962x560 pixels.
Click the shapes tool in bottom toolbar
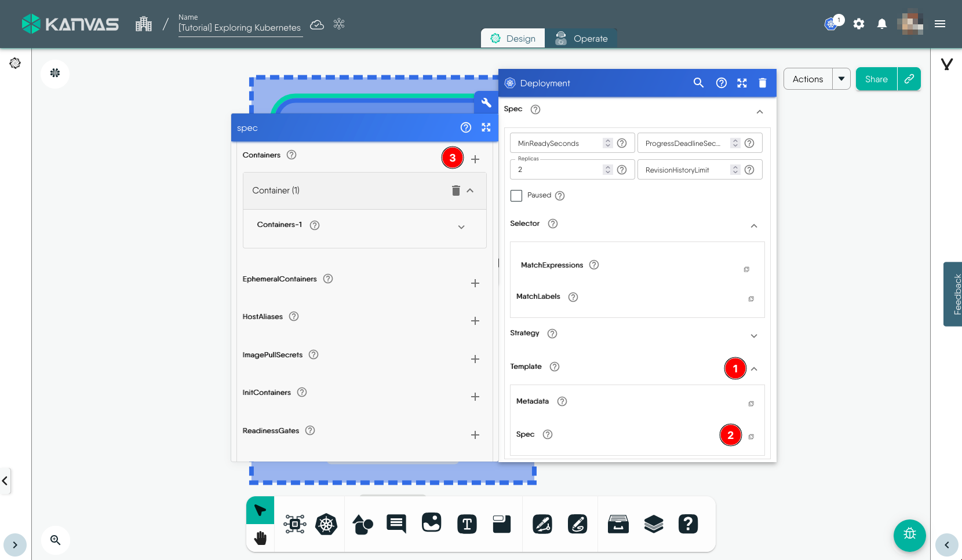coord(363,525)
